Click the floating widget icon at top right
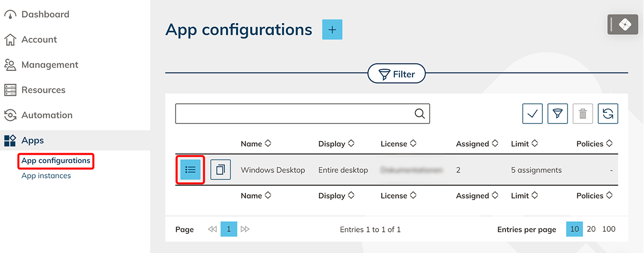Image resolution: width=644 pixels, height=253 pixels. point(623,24)
